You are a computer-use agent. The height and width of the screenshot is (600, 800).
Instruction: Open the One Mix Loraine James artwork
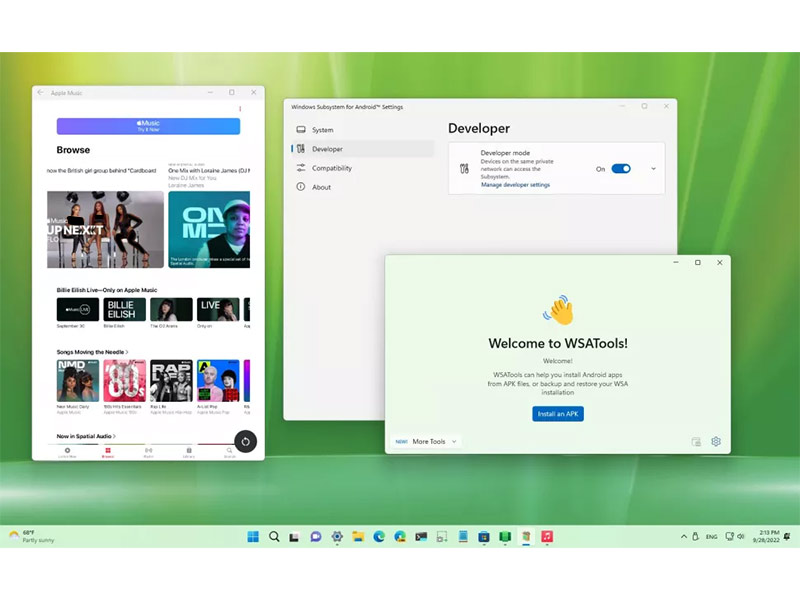pyautogui.click(x=209, y=230)
